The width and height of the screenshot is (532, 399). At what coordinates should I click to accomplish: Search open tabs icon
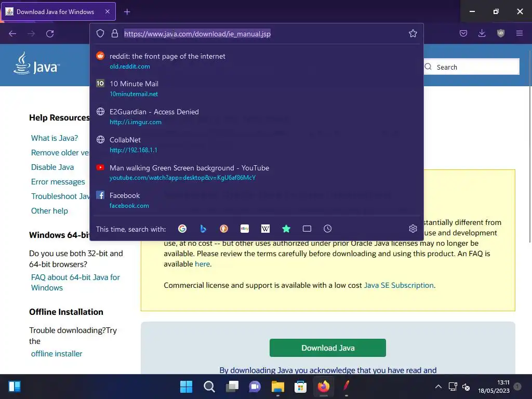307,229
